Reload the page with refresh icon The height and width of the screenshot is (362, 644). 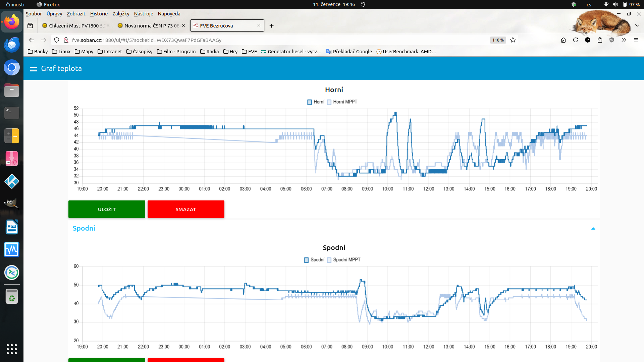576,40
